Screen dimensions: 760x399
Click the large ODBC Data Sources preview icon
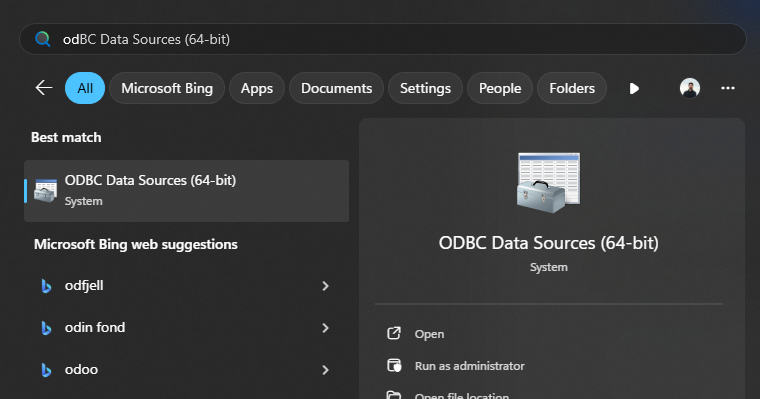click(x=548, y=183)
